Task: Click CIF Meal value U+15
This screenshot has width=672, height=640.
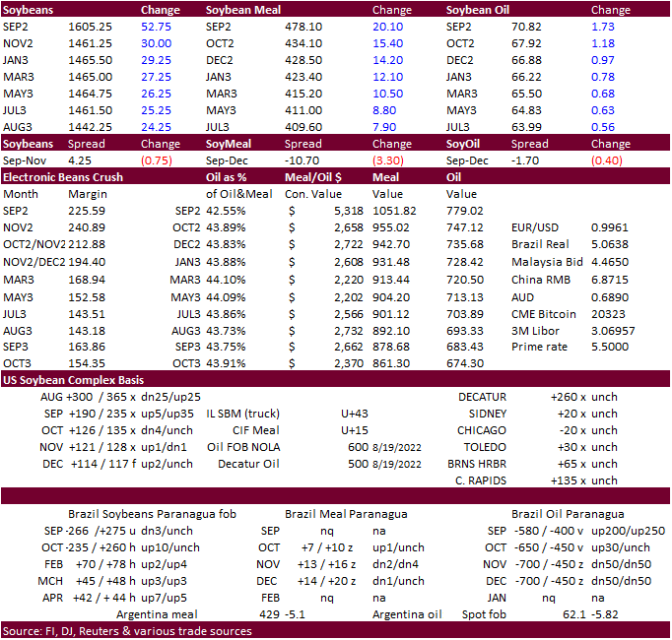Action: 355,430
